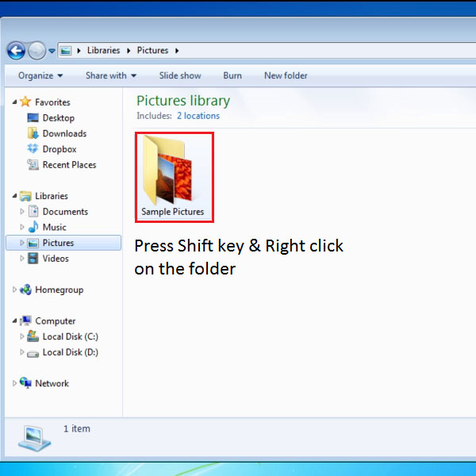Open Homegroup

tap(59, 290)
